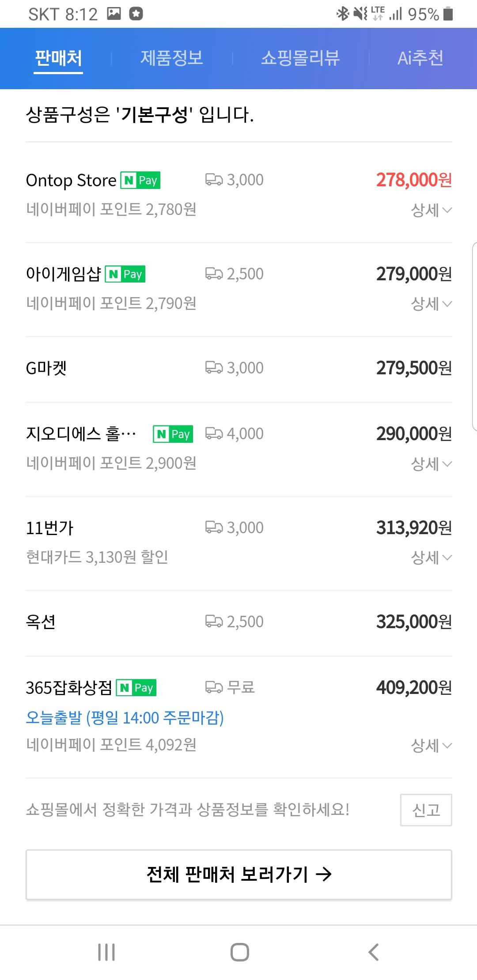
Task: Tap the N Pay badge beside Ontop Store
Action: [x=140, y=181]
